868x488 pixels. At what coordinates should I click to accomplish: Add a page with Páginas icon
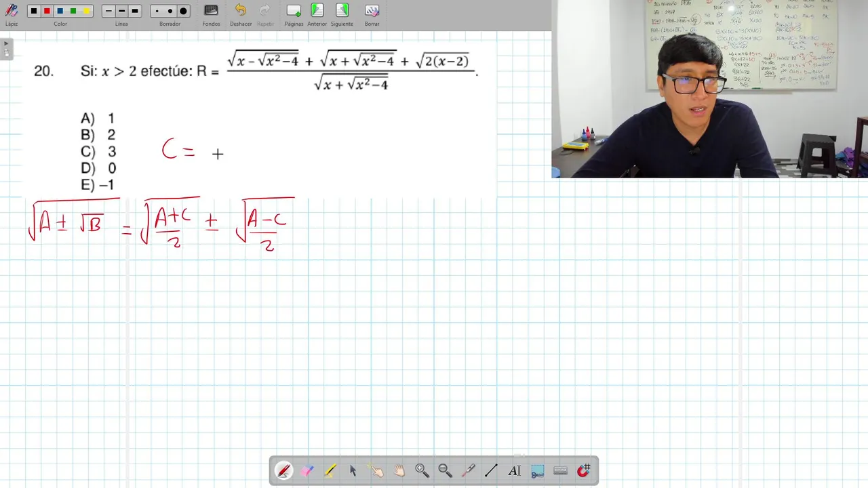click(294, 10)
